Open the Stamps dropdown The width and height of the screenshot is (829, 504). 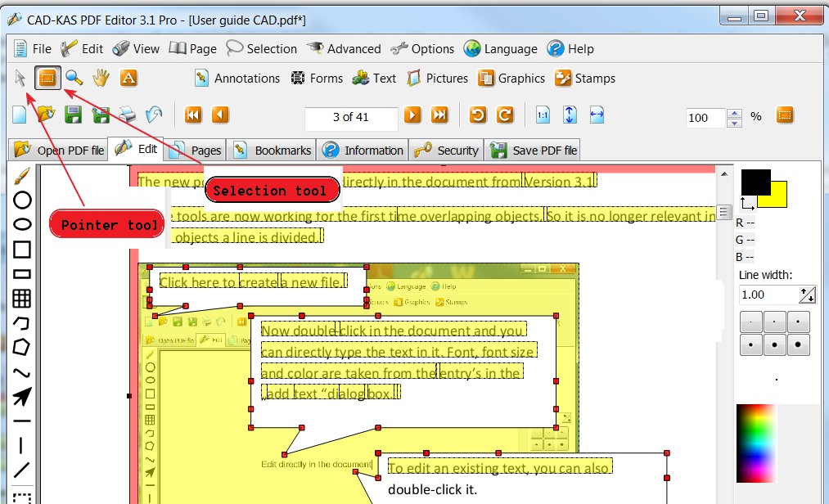[x=585, y=79]
